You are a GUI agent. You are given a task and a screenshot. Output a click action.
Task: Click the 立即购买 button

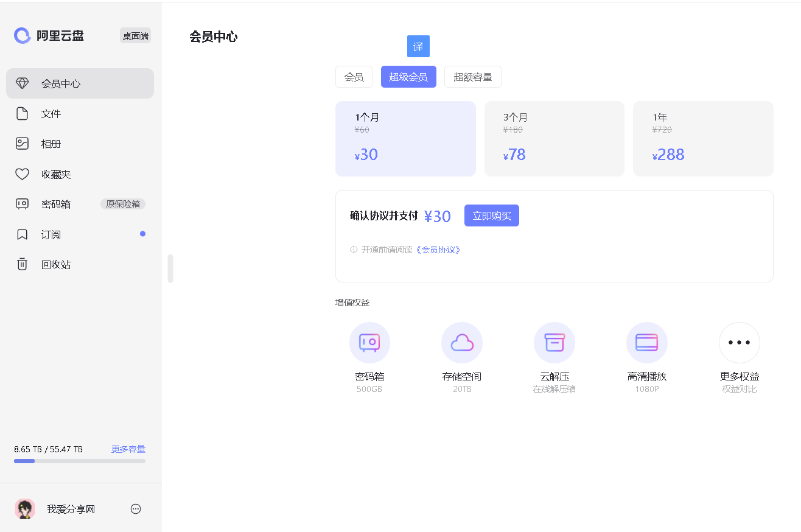tap(492, 215)
